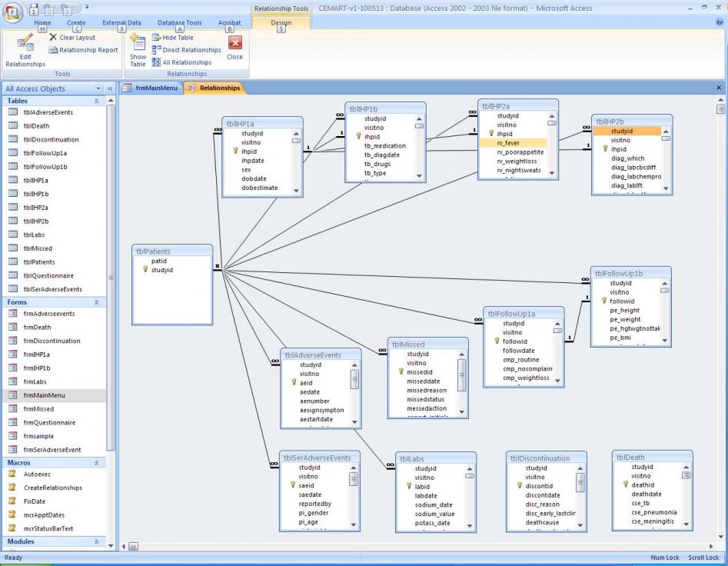The image size is (728, 566).
Task: Select diag_which field in tblIHP2b
Action: tap(628, 158)
